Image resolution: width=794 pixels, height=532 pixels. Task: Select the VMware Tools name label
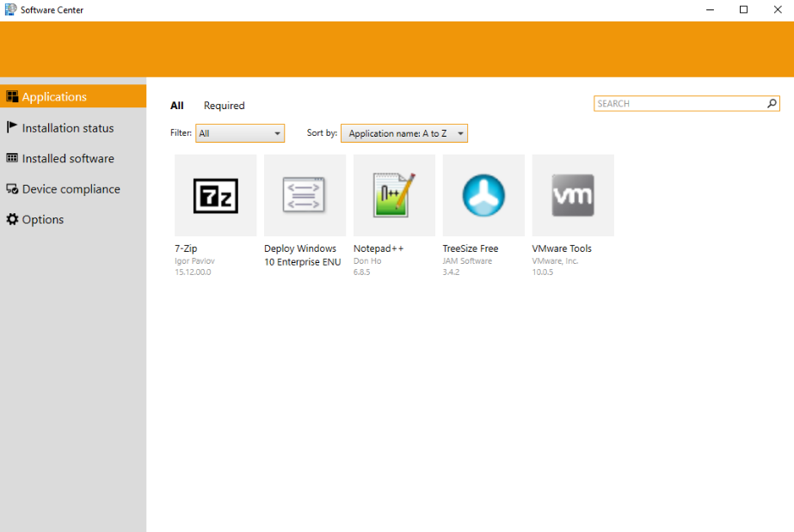click(x=562, y=248)
